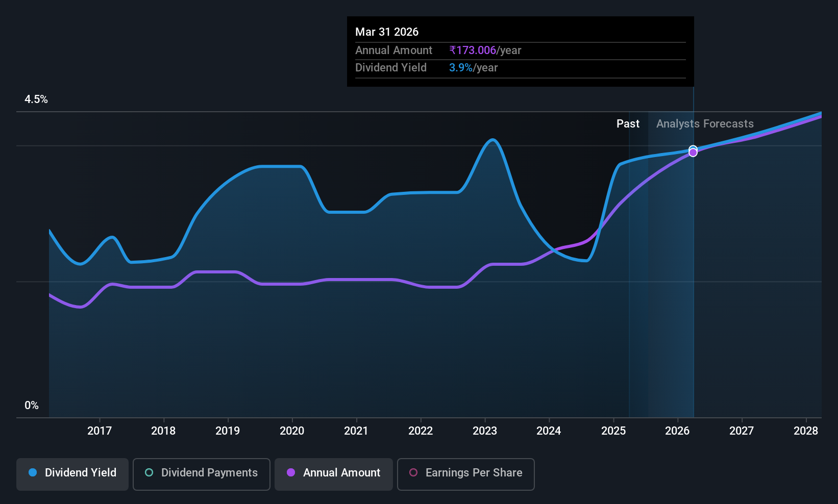This screenshot has width=838, height=504.
Task: Click the ₹173.006/year annual amount value
Action: point(485,51)
